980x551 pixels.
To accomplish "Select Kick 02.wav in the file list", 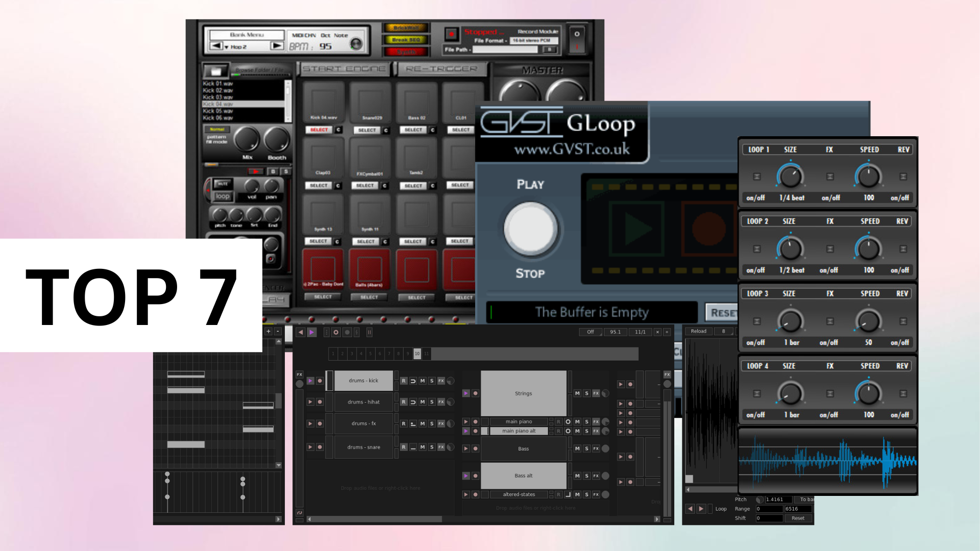I will [x=243, y=90].
